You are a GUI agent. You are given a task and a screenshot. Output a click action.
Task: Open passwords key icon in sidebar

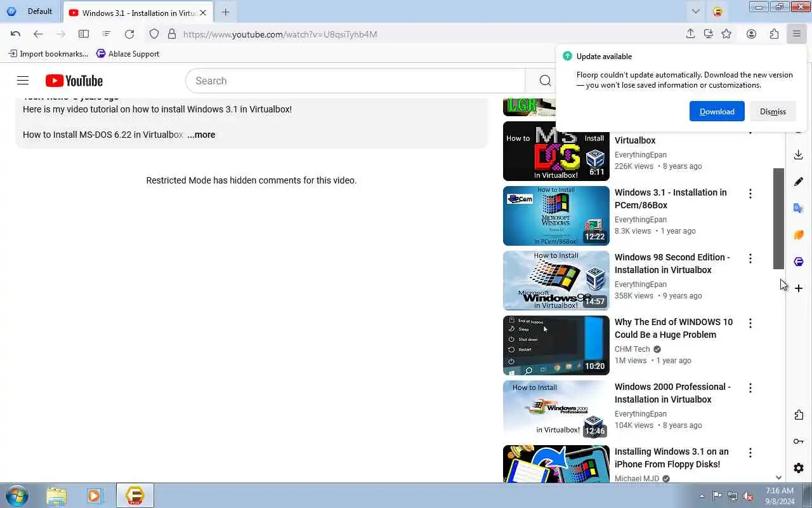799,441
